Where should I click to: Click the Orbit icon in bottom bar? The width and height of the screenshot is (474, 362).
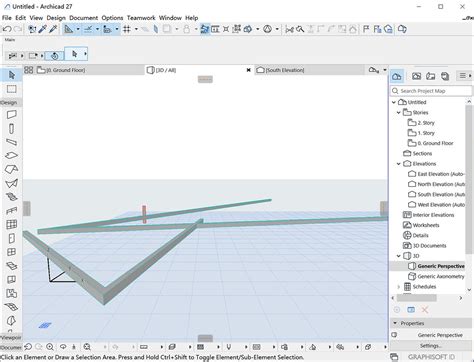click(63, 347)
